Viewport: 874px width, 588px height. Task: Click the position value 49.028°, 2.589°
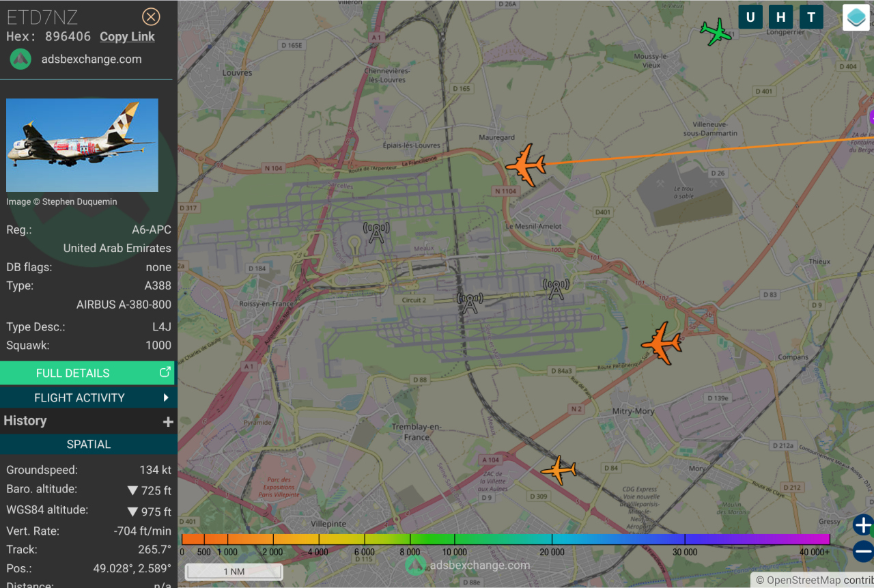(132, 568)
